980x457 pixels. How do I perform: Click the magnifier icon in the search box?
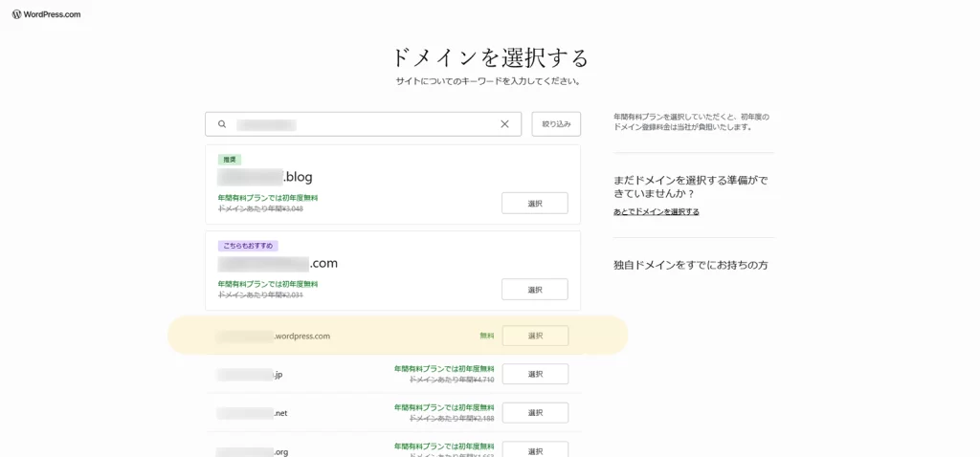(x=222, y=124)
